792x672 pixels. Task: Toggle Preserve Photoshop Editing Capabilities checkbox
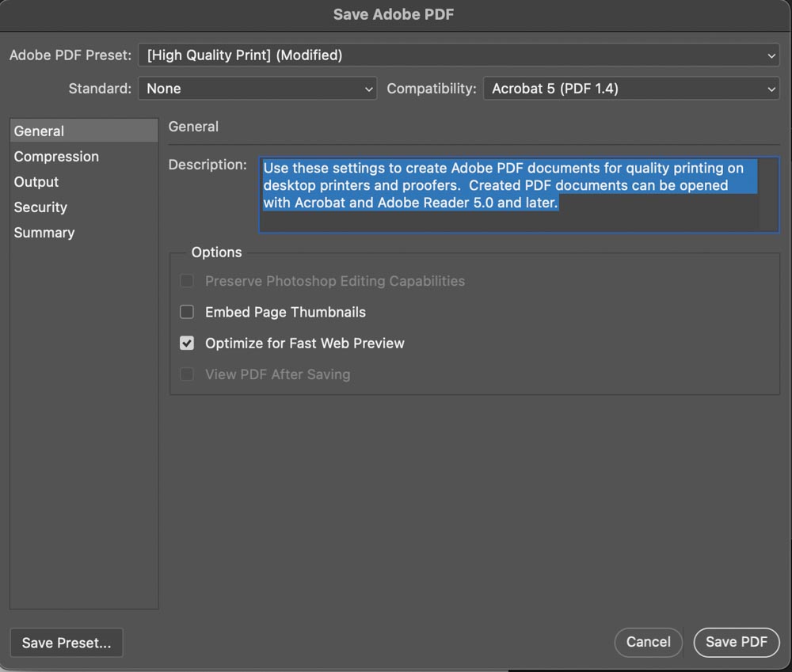click(187, 281)
